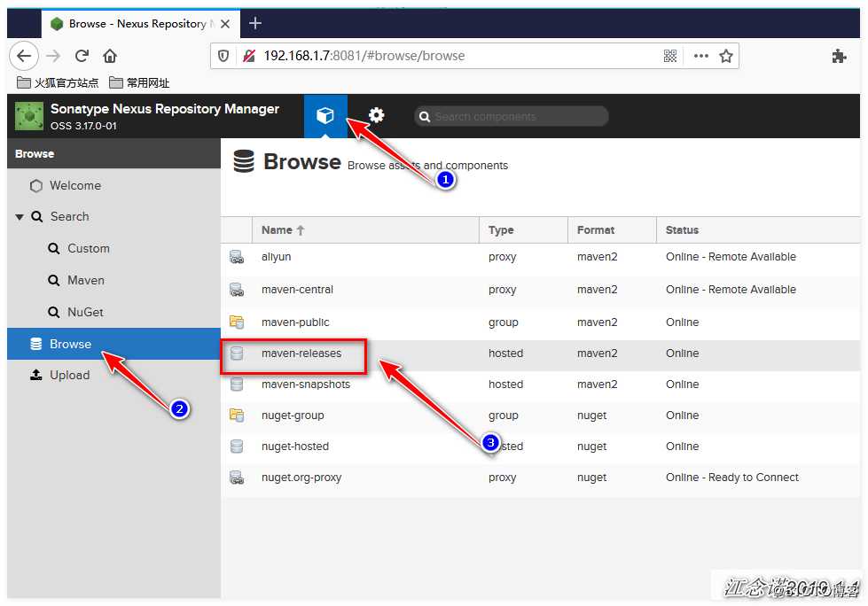Click the nuget-hosted database icon
Viewport: 868px width, 606px height.
coord(237,447)
